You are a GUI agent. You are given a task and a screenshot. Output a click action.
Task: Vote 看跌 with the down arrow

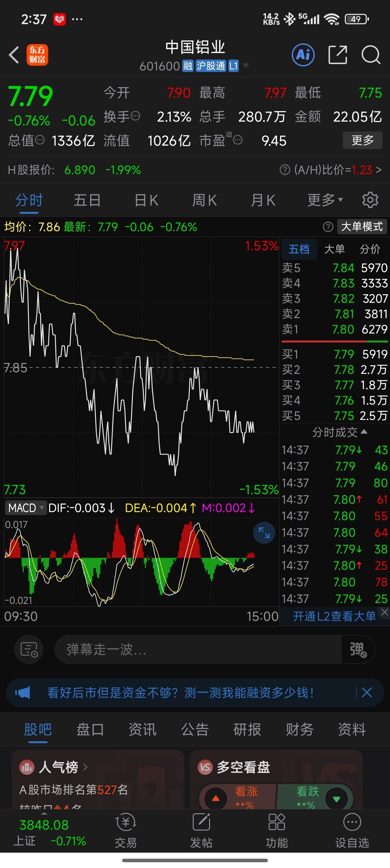click(x=336, y=798)
